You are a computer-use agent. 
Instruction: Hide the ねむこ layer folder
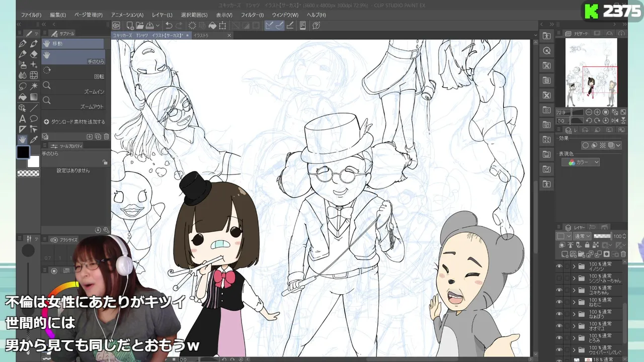click(x=559, y=302)
